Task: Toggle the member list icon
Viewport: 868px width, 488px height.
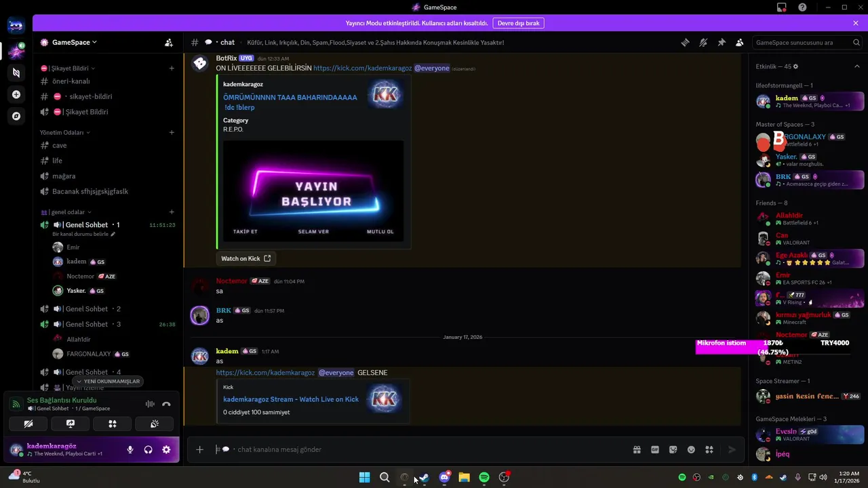Action: coord(740,42)
